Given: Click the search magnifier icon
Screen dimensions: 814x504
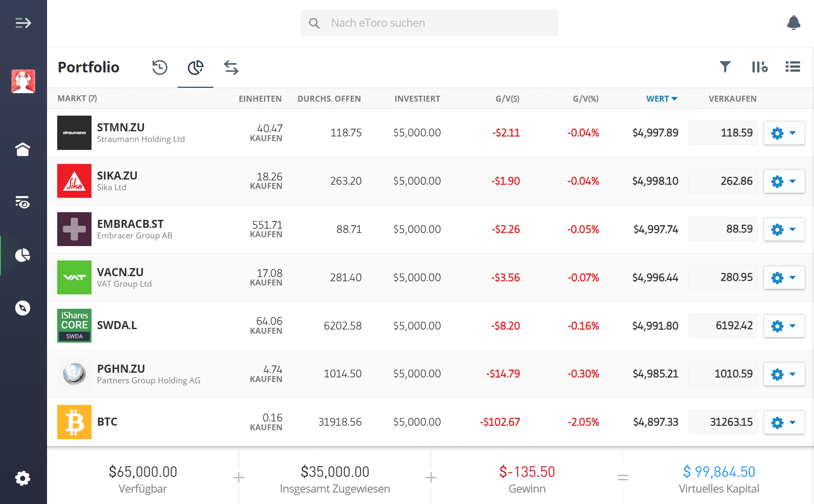Looking at the screenshot, I should [x=314, y=23].
